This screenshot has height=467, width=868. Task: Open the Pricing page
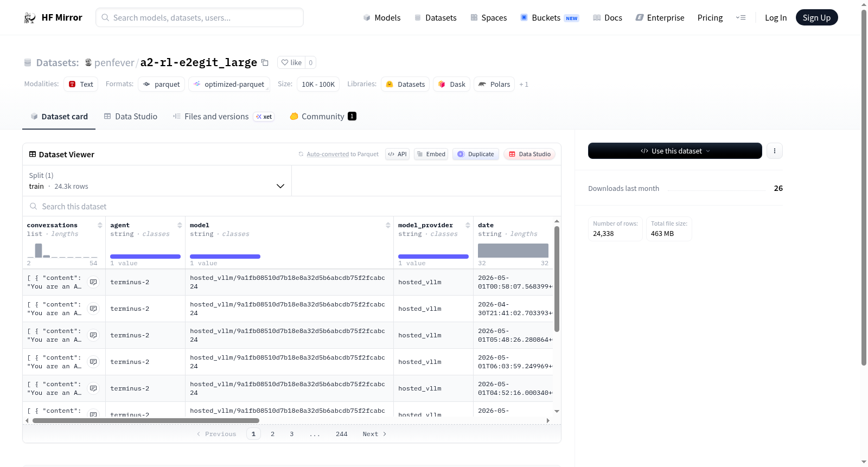click(x=710, y=17)
